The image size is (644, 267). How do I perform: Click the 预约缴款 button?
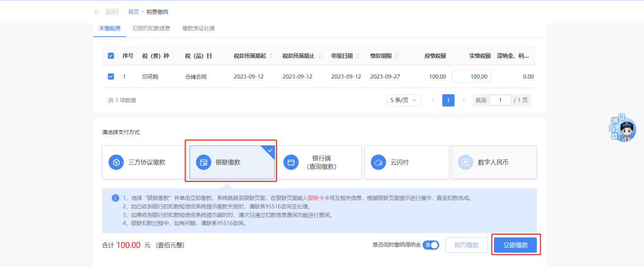pyautogui.click(x=466, y=245)
